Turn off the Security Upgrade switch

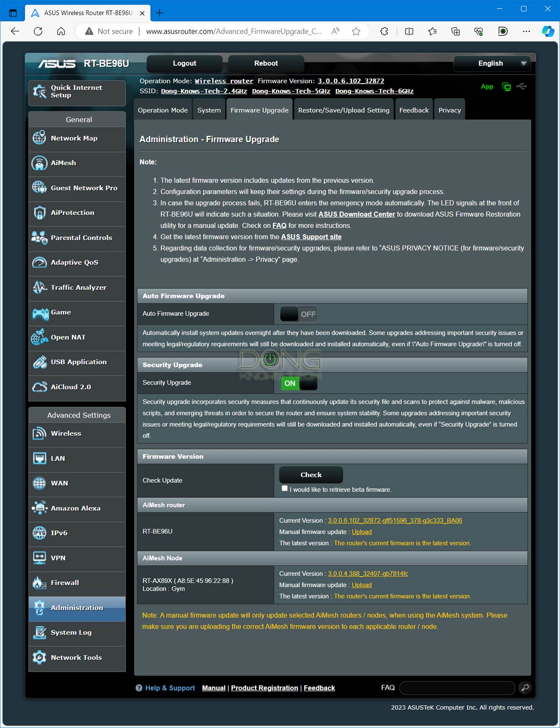click(299, 383)
